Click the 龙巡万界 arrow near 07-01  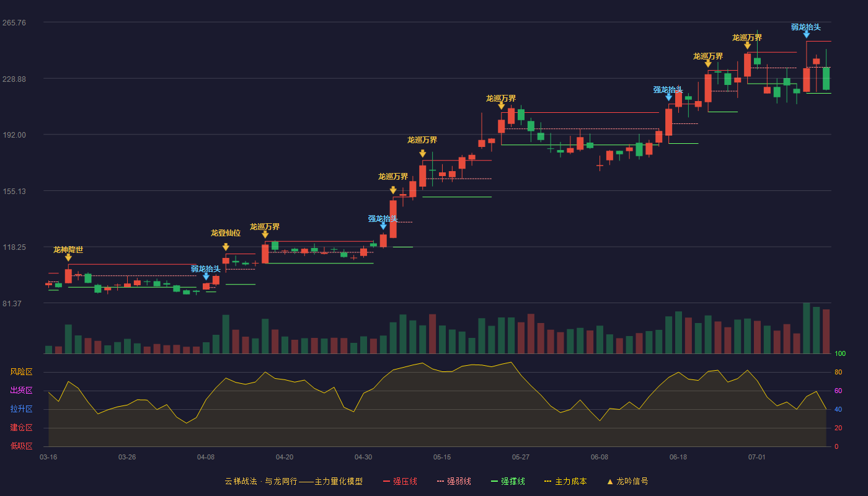coord(747,45)
